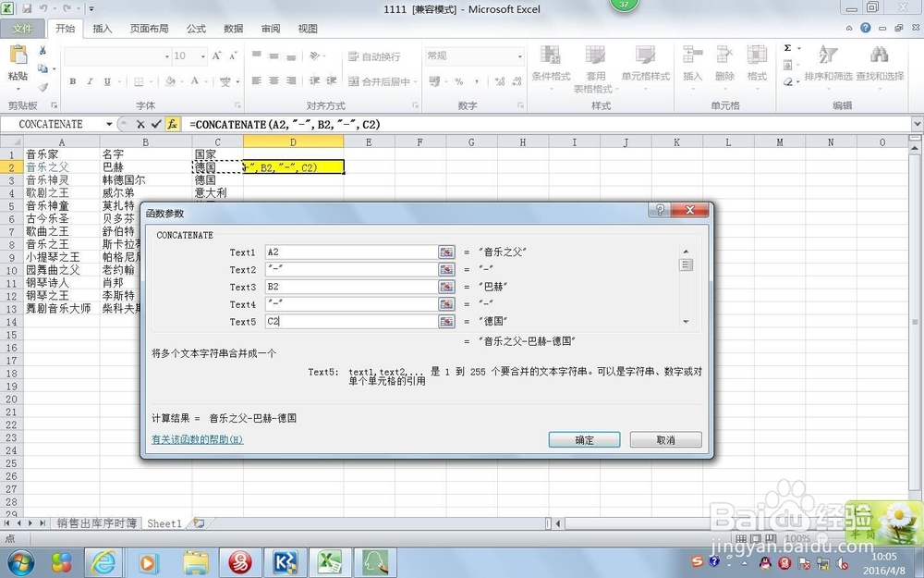The height and width of the screenshot is (578, 924).
Task: Click inside the Text1 field containing A2
Action: (351, 252)
